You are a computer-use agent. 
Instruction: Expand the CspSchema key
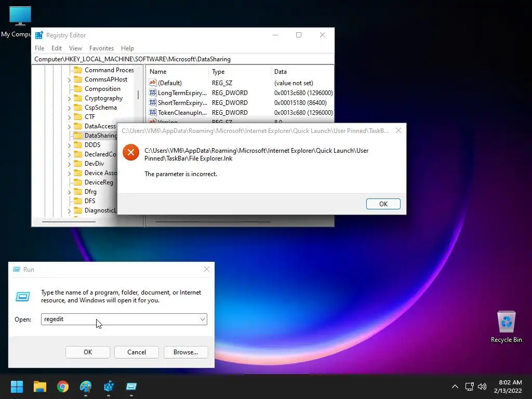[69, 108]
